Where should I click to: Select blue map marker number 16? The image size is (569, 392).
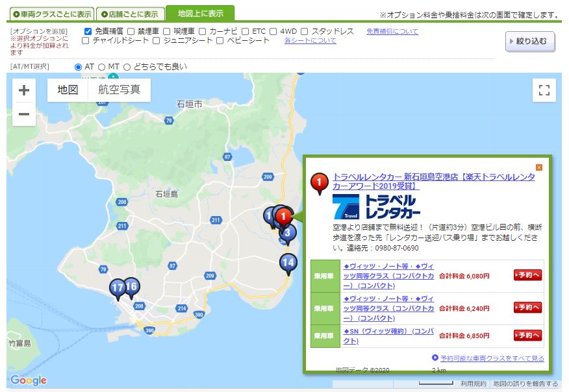click(x=131, y=289)
